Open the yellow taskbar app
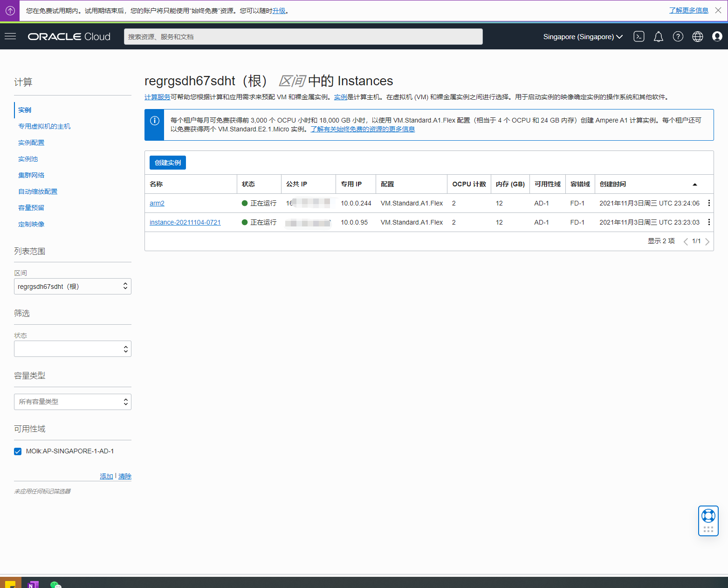Image resolution: width=728 pixels, height=588 pixels. point(10,583)
